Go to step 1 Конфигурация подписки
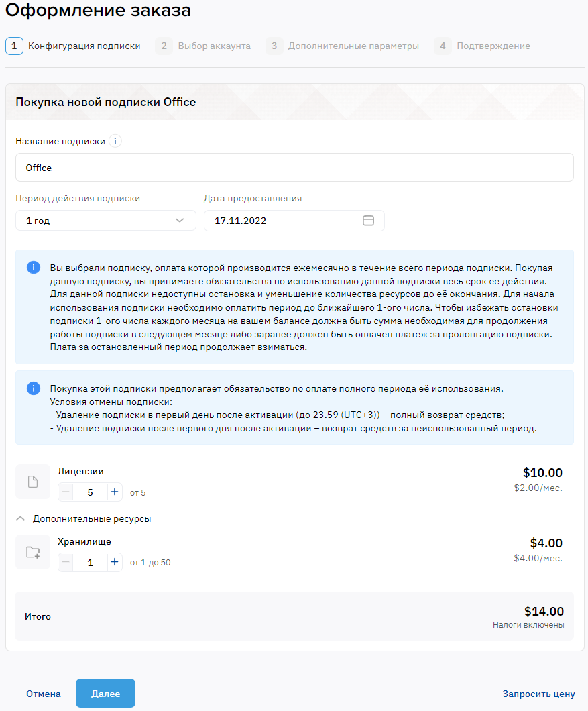This screenshot has height=711, width=588. tap(73, 46)
